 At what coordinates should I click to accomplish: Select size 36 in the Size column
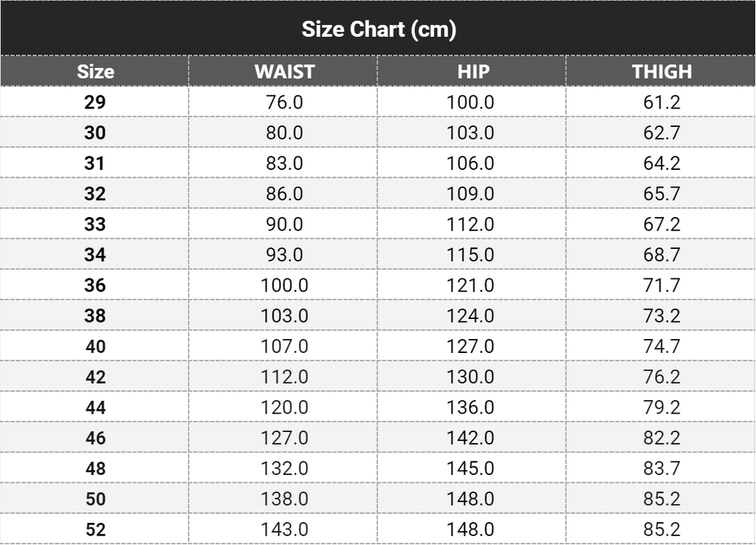pos(95,285)
